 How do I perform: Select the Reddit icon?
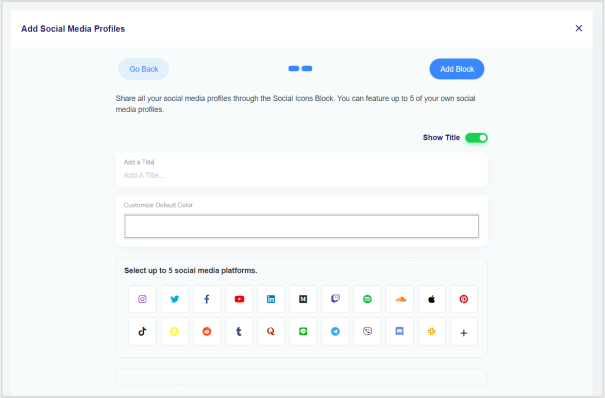207,331
